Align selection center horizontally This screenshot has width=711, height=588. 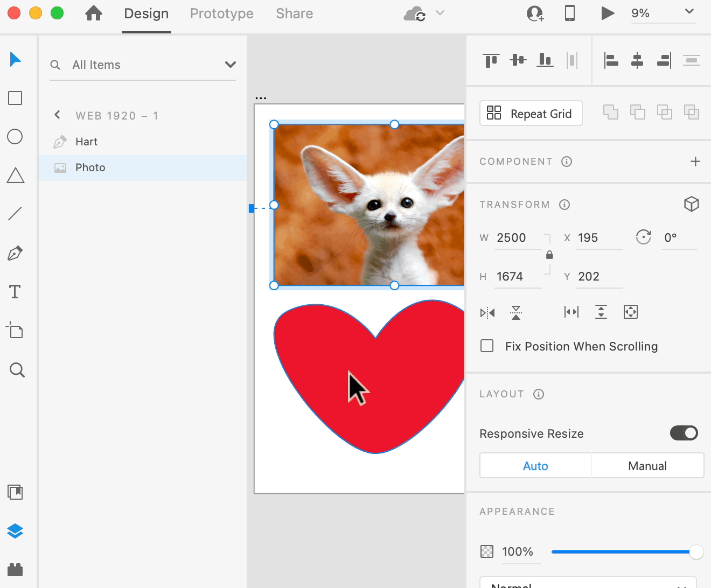point(637,60)
